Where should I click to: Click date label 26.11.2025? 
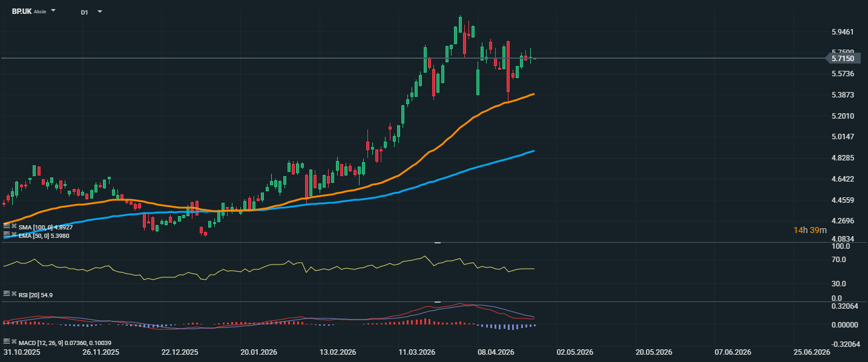pos(100,352)
